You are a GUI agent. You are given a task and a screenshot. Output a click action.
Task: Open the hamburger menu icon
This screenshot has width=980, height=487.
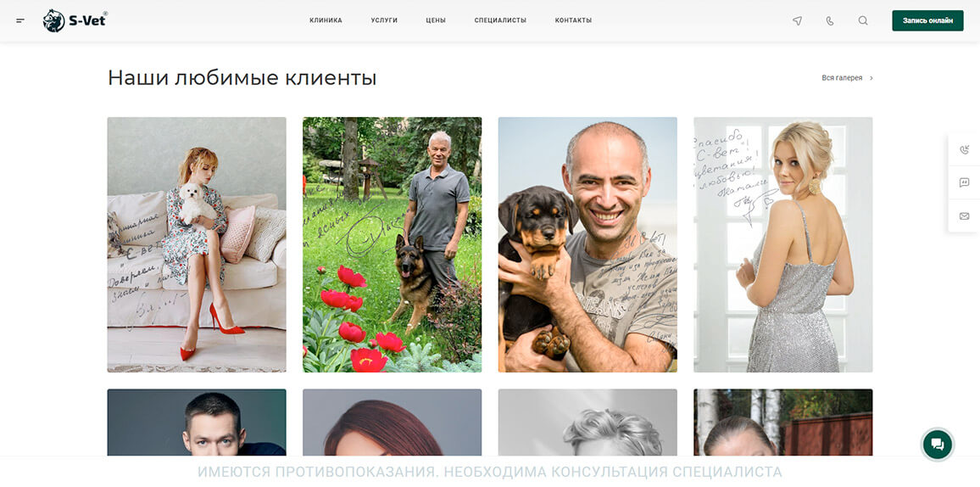[x=20, y=20]
